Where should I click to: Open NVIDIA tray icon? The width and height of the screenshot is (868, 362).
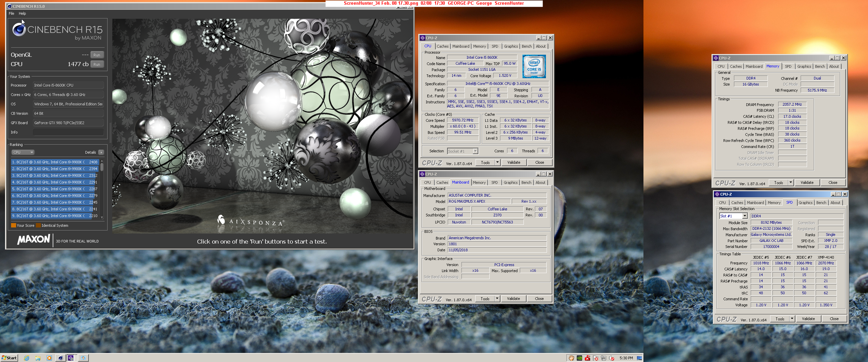579,358
